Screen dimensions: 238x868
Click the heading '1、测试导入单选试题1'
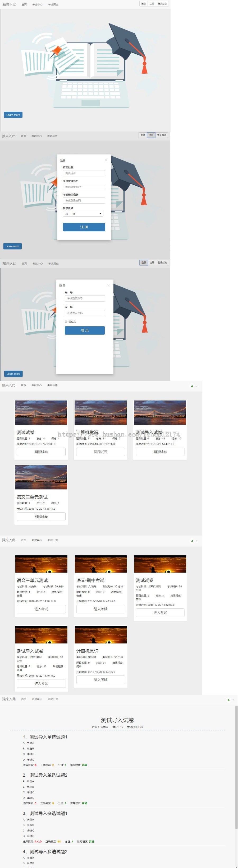(x=45, y=737)
